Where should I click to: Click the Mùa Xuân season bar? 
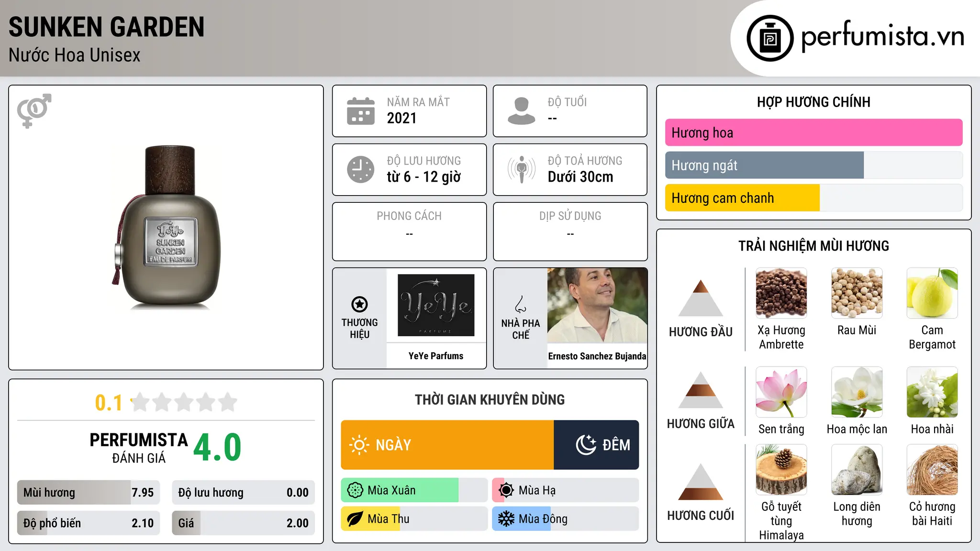pyautogui.click(x=414, y=490)
